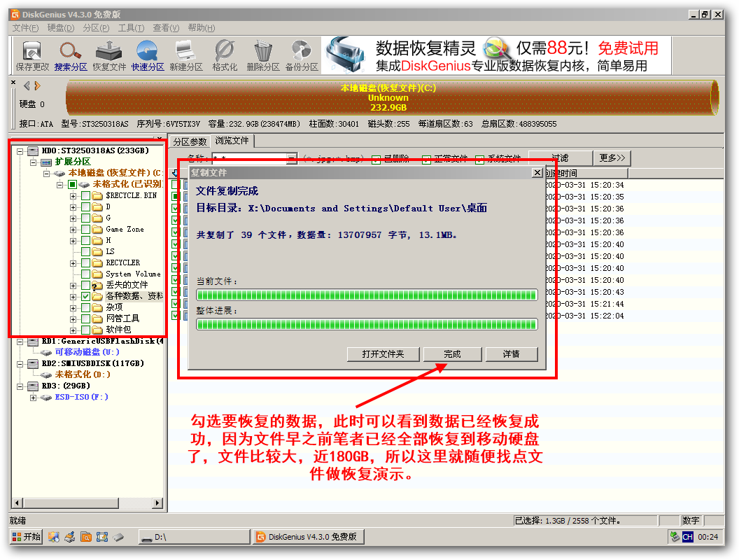Expand the Game Zone folder node
The image size is (739, 560).
click(73, 230)
